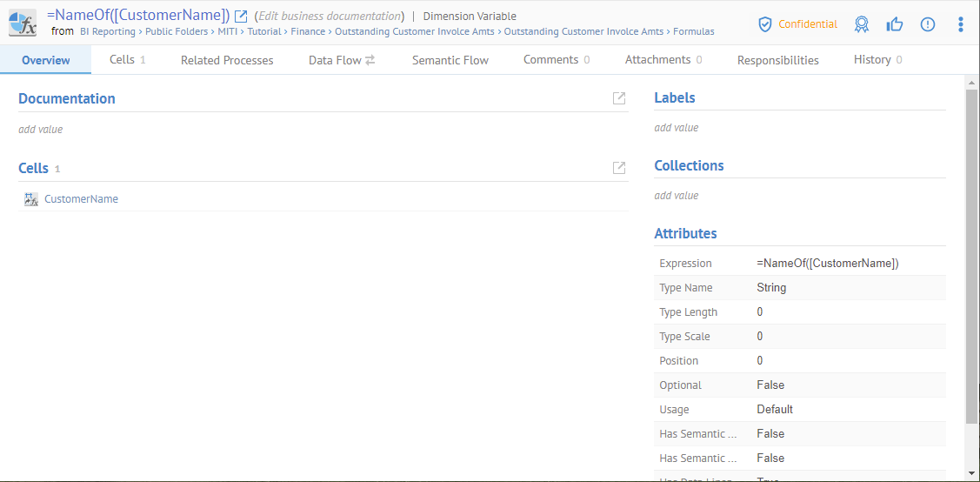Click add value under Collections

point(676,196)
